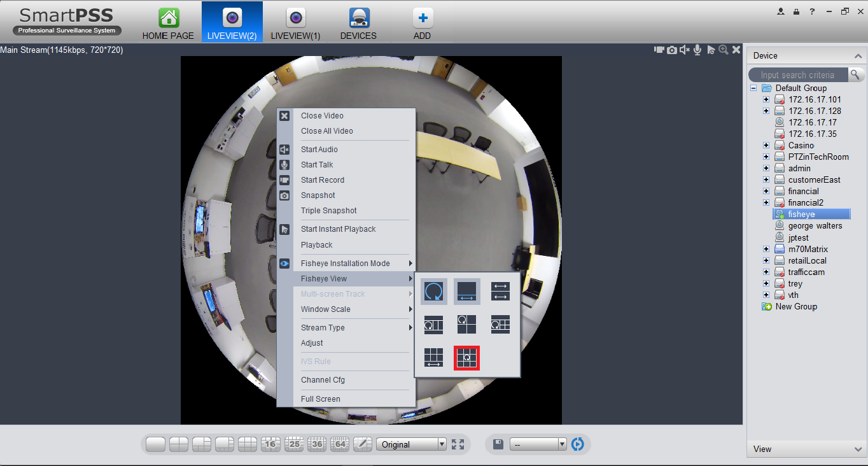Viewport: 868px width, 466px height.
Task: Choose the double panorama fisheye view
Action: [x=500, y=292]
